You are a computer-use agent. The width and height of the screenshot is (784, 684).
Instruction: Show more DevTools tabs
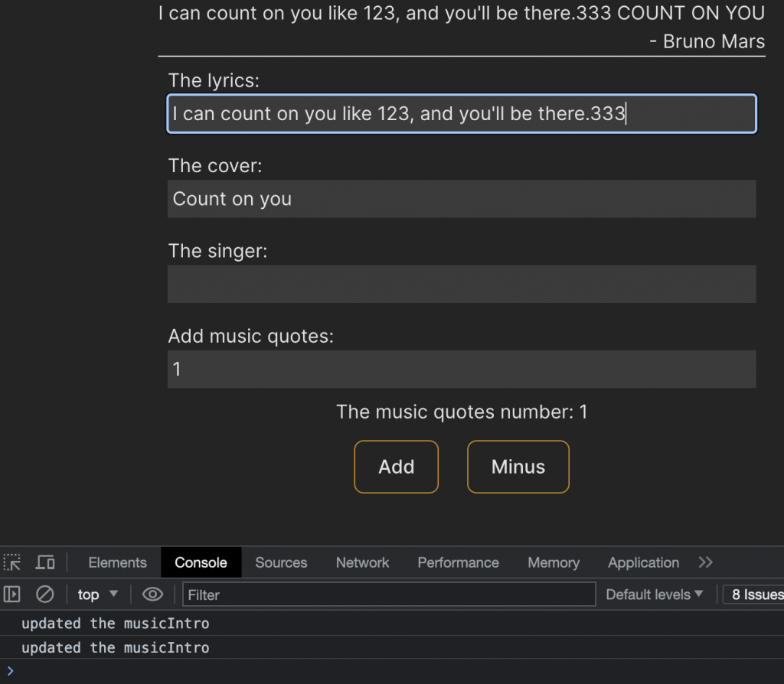(705, 562)
